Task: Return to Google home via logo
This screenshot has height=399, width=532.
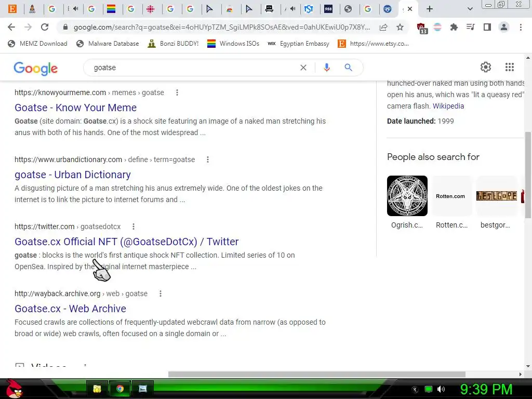Action: tap(36, 68)
